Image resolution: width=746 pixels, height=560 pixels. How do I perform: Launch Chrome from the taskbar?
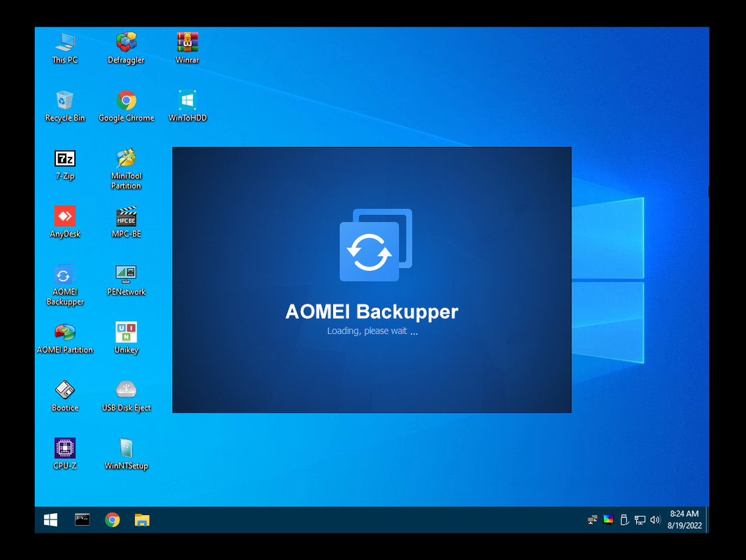click(x=112, y=520)
